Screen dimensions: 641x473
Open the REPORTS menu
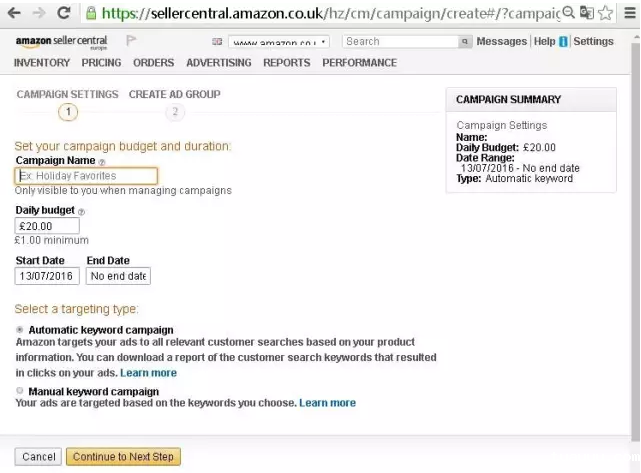286,62
